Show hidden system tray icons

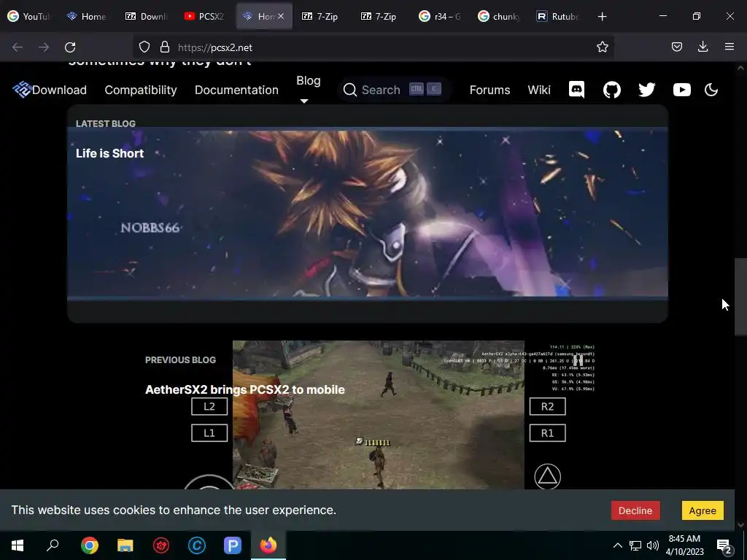tap(617, 545)
